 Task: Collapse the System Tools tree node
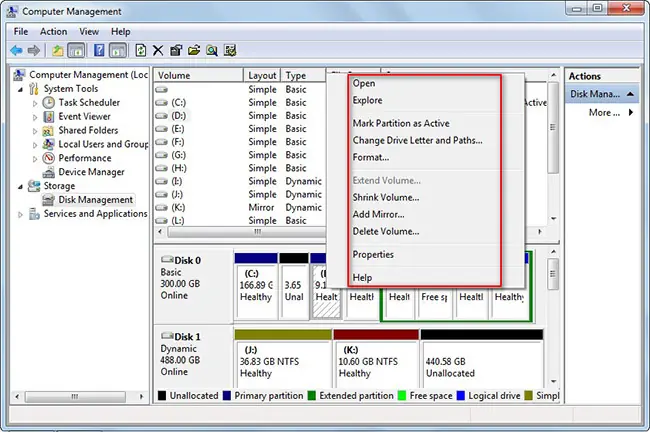(20, 89)
